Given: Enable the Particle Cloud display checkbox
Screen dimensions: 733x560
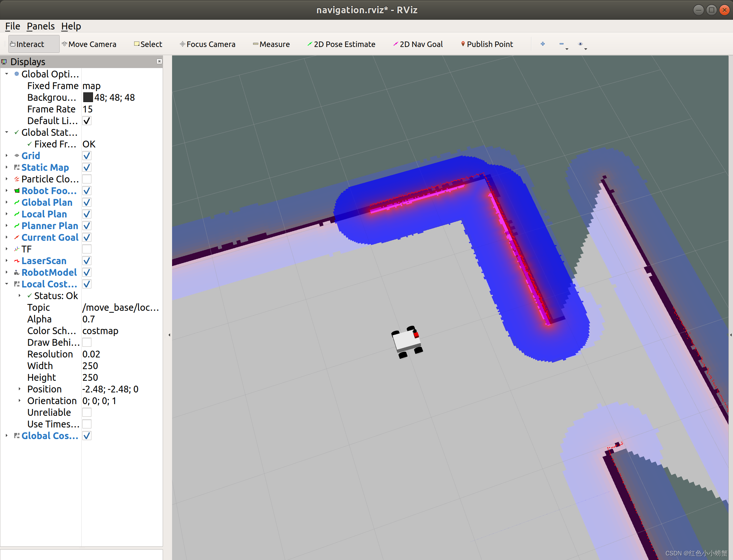Looking at the screenshot, I should [x=87, y=179].
